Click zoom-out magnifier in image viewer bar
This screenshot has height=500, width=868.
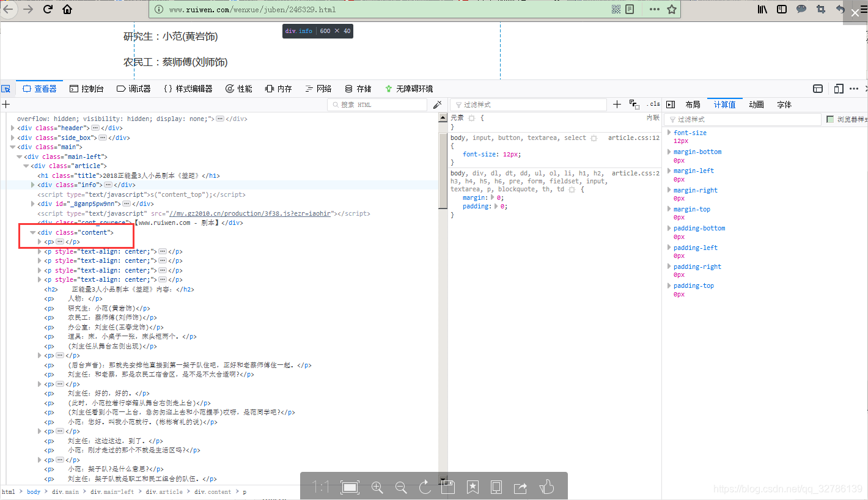401,487
